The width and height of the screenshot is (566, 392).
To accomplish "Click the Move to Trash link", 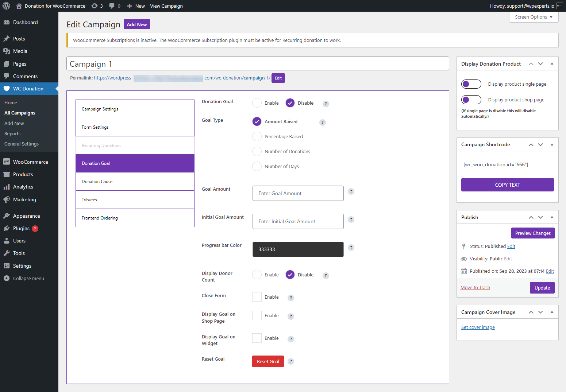I will click(475, 288).
